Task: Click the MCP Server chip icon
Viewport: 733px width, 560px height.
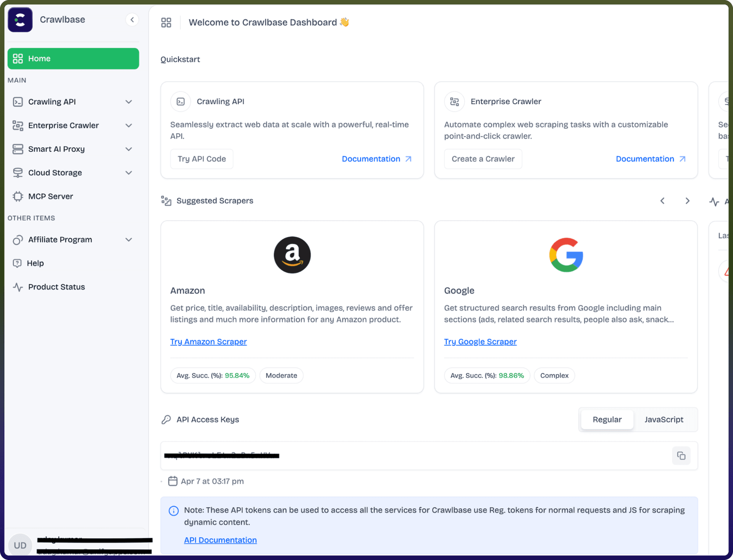Action: click(18, 196)
